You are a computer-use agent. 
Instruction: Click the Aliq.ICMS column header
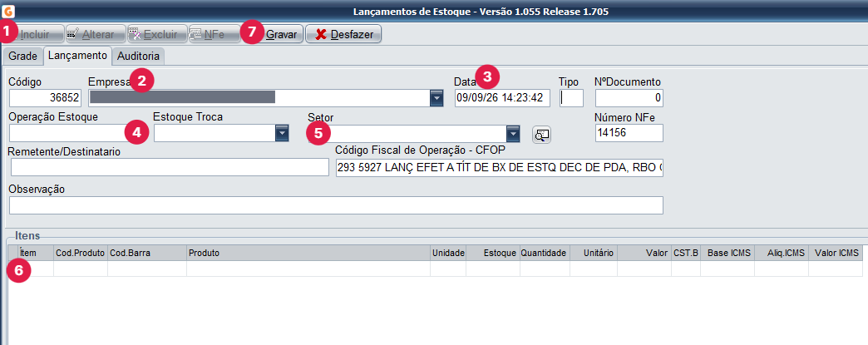(x=781, y=253)
